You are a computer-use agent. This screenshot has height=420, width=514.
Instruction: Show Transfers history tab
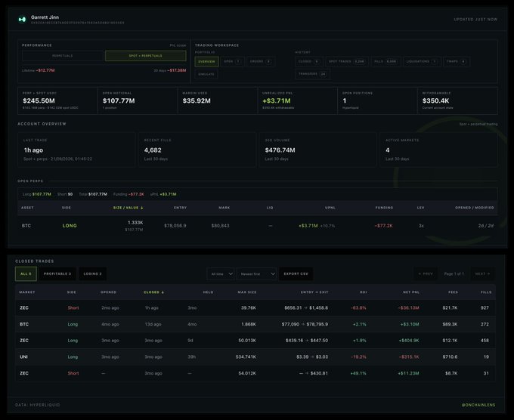312,74
